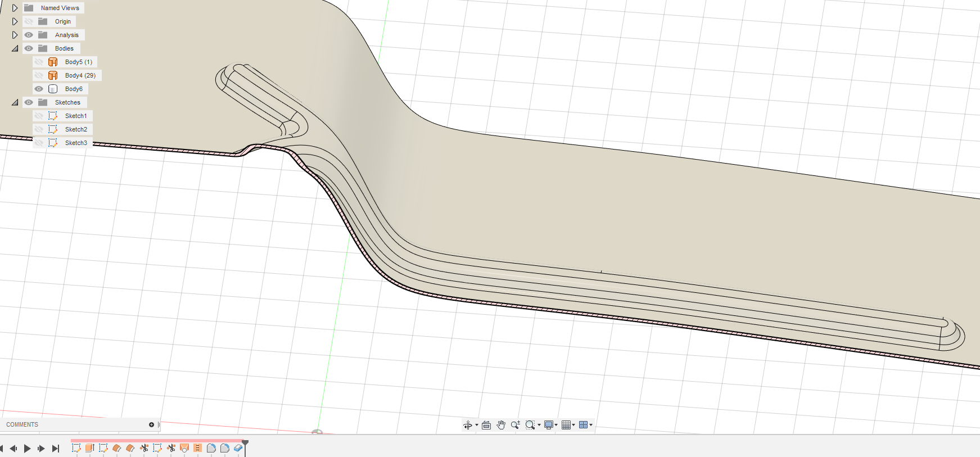Screen dimensions: 980x457
Task: Play the timeline
Action: point(27,449)
